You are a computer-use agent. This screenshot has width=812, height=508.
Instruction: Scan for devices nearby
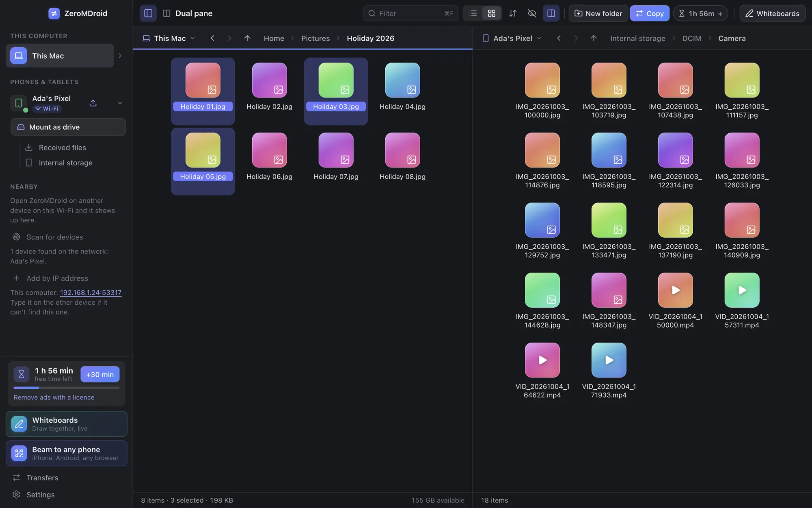[54, 237]
